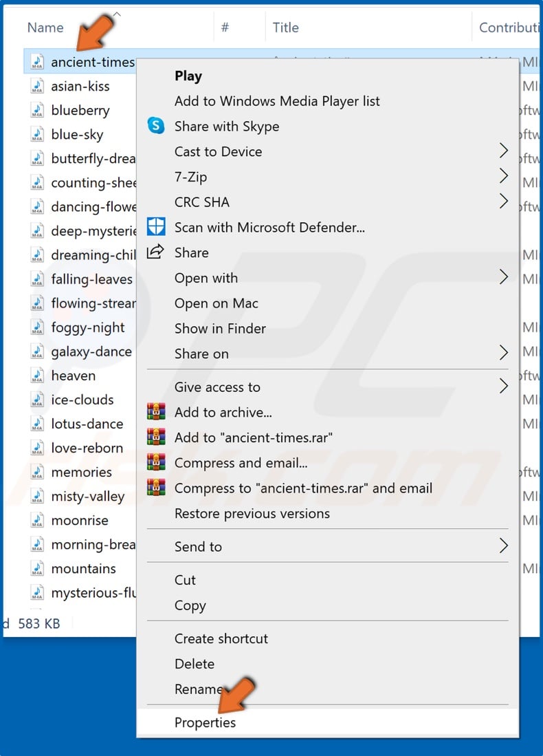
Task: Expand the Give access to submenu arrow
Action: 504,386
